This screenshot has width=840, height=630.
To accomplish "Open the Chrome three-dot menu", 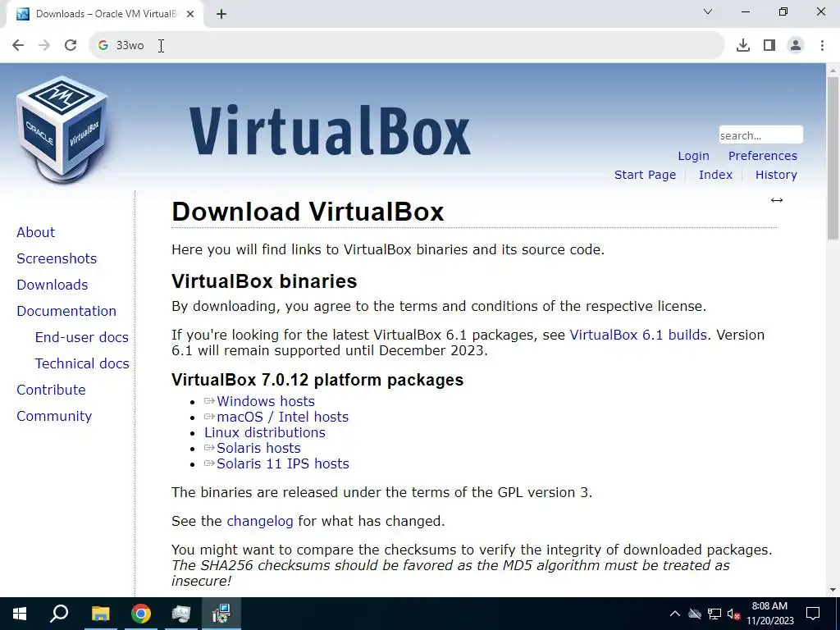I will point(822,45).
